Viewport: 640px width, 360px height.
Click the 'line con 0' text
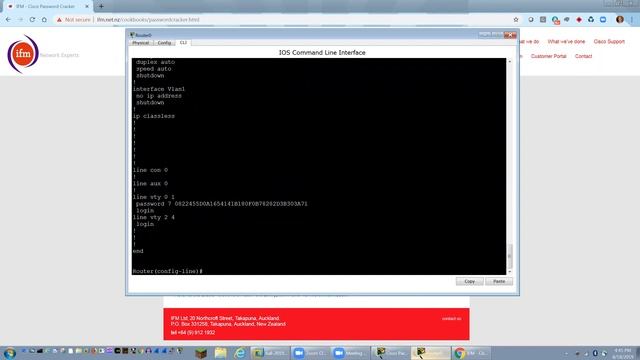(x=150, y=170)
